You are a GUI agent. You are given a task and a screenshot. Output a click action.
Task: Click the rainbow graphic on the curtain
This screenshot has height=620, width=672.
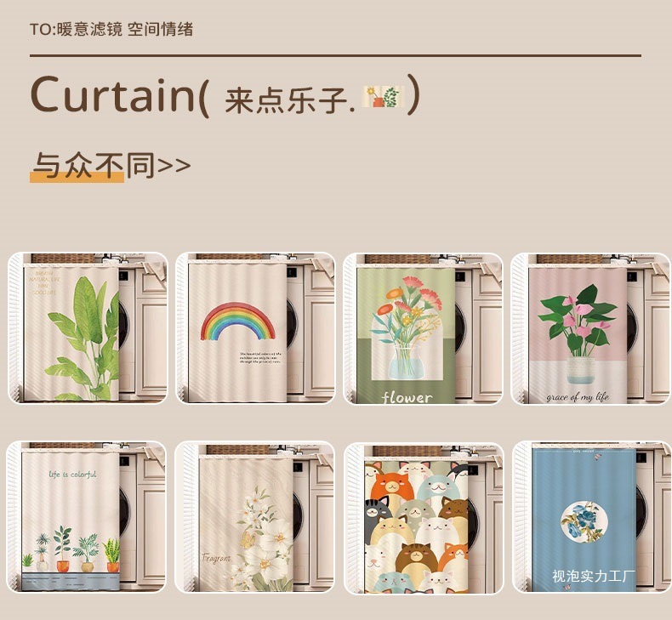[238, 321]
